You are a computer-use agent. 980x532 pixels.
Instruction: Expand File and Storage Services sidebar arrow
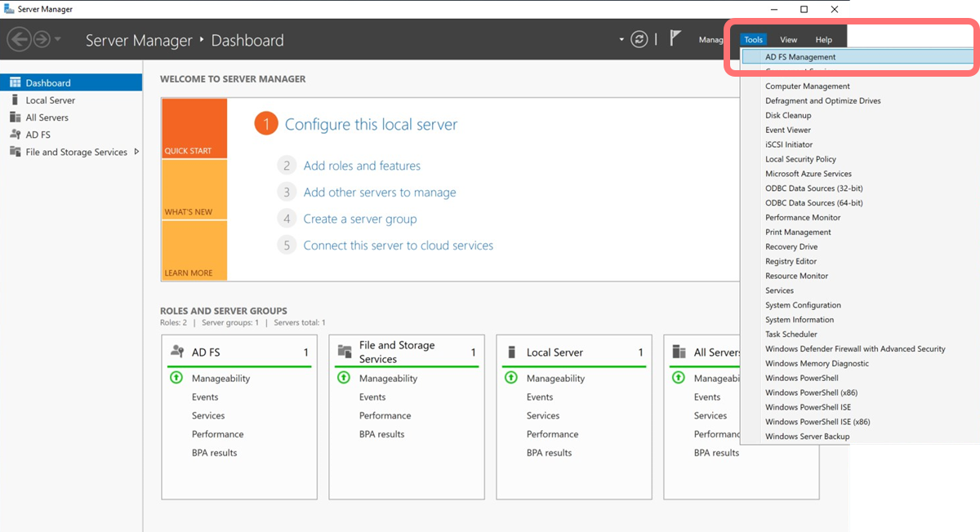pyautogui.click(x=136, y=151)
